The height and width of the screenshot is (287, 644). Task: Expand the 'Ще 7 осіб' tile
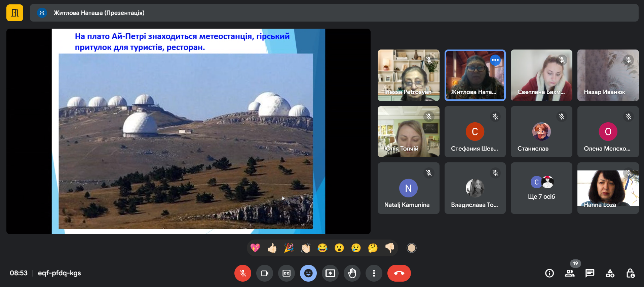point(541,188)
